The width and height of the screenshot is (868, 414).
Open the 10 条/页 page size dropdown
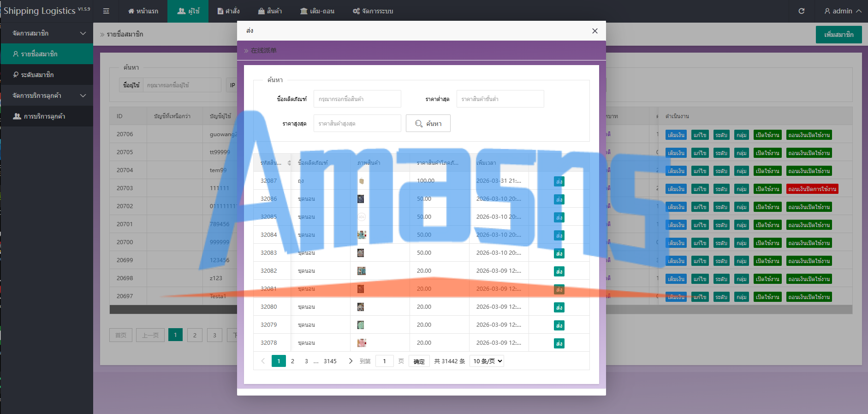click(487, 361)
